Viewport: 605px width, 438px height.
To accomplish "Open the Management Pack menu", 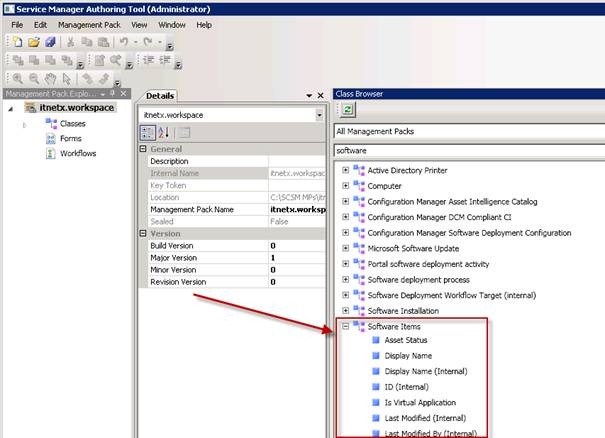I will click(89, 24).
